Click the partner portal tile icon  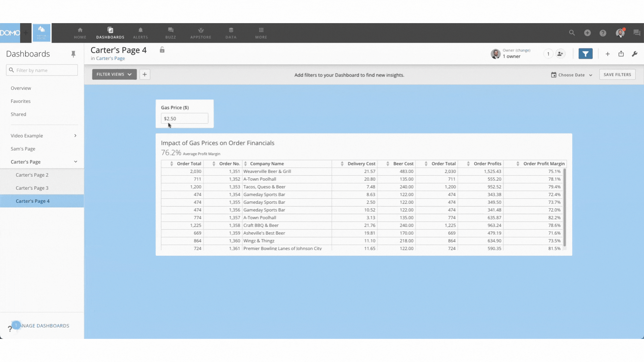(42, 33)
